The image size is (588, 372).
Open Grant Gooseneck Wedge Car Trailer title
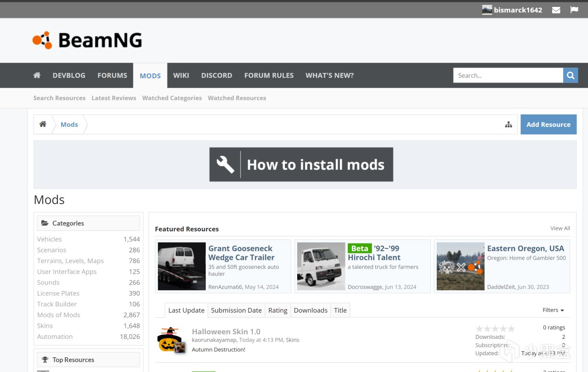[242, 253]
